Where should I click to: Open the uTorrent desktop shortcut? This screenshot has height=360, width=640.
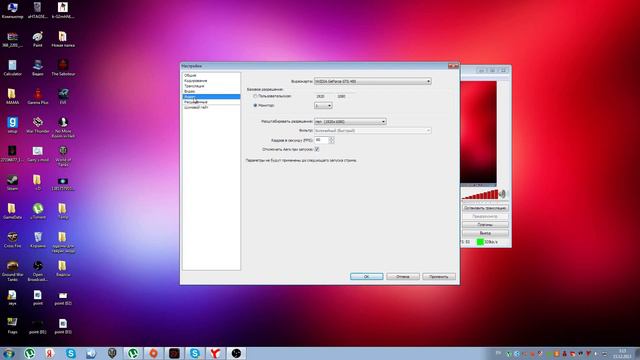click(x=38, y=211)
